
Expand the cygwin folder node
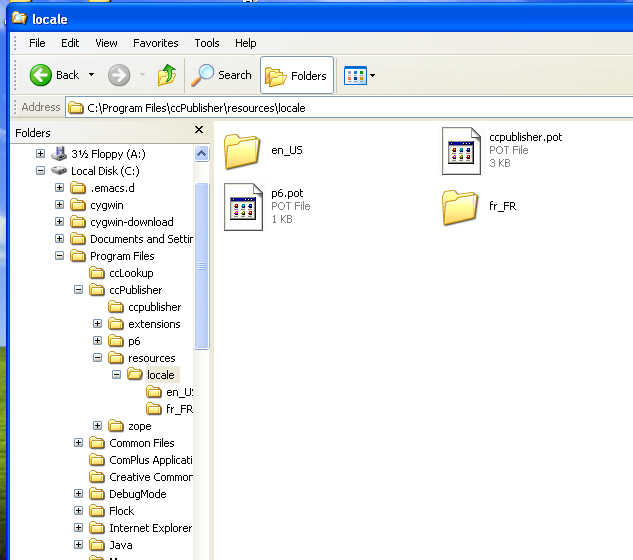[59, 205]
